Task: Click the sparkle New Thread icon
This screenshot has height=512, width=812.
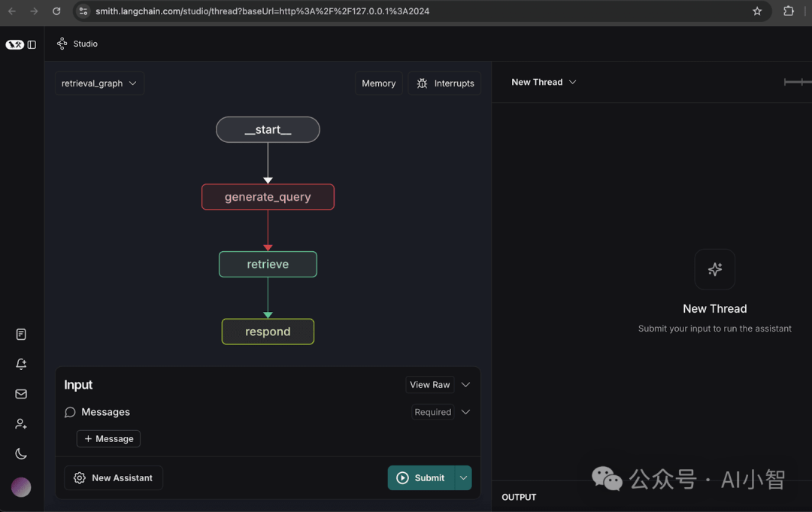Action: tap(714, 269)
